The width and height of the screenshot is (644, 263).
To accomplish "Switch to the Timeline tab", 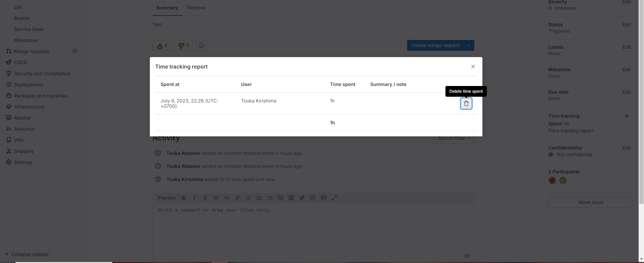I will (196, 8).
